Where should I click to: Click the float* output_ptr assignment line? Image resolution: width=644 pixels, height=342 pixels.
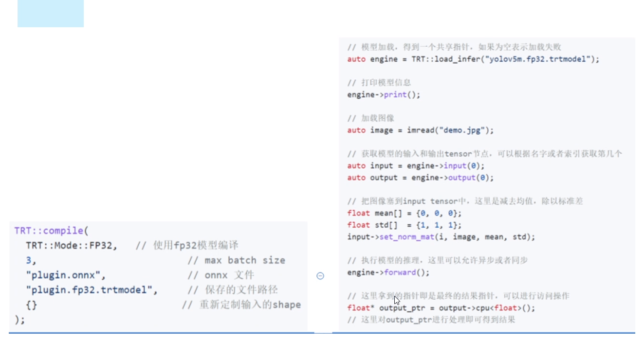click(x=441, y=308)
